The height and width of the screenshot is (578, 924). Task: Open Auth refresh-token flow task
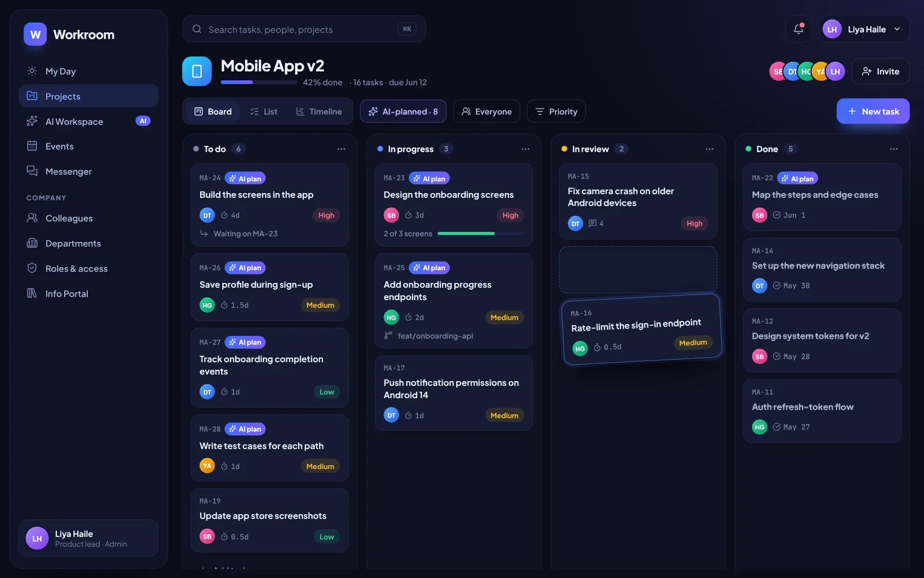coord(822,411)
